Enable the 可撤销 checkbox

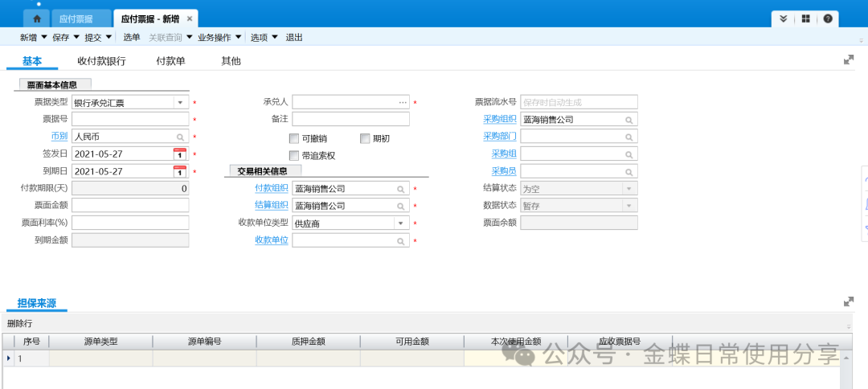coord(294,137)
